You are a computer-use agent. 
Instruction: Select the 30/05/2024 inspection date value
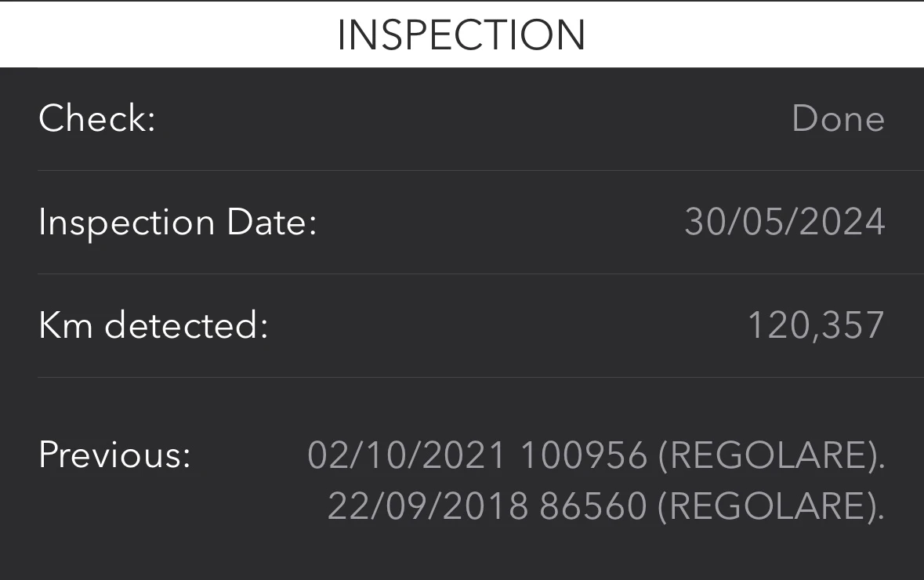pyautogui.click(x=784, y=223)
